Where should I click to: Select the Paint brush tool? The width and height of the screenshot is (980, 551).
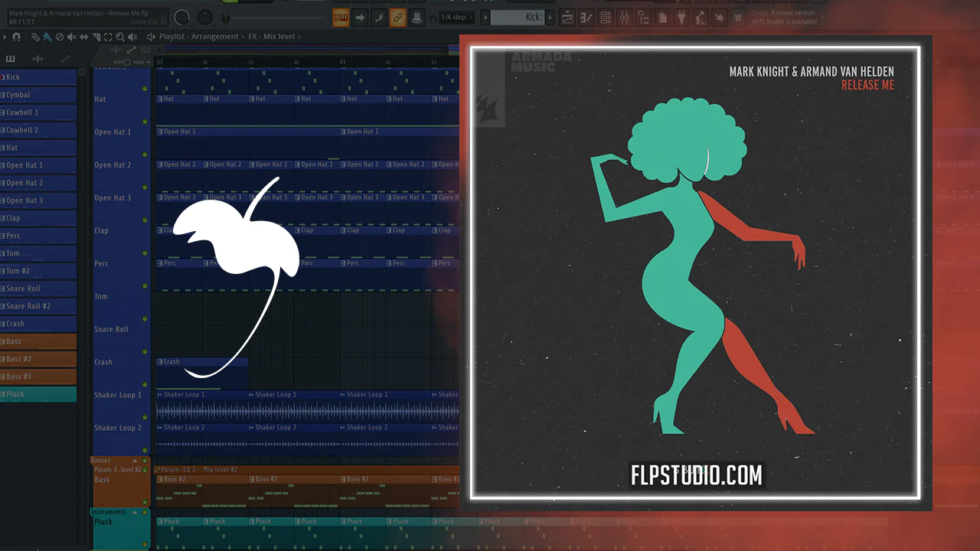(47, 37)
